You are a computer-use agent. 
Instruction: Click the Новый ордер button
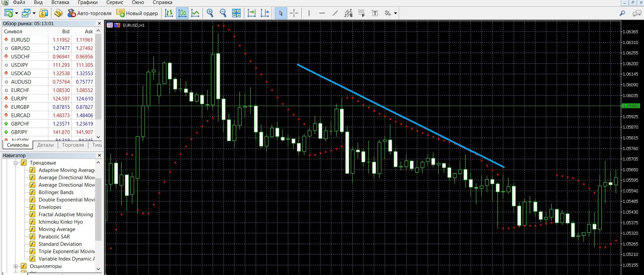point(137,13)
